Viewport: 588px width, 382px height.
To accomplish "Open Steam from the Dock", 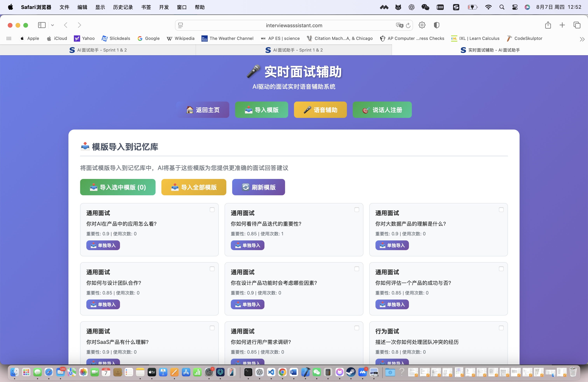I will tap(351, 372).
